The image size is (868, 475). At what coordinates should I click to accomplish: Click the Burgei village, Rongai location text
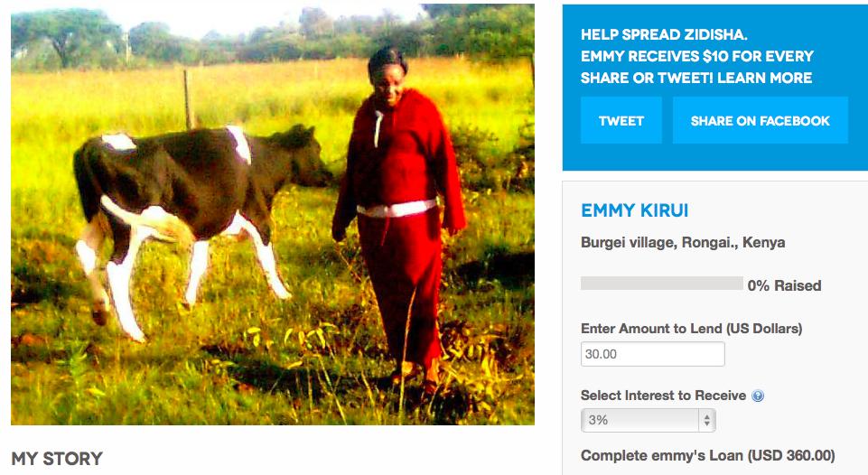683,243
